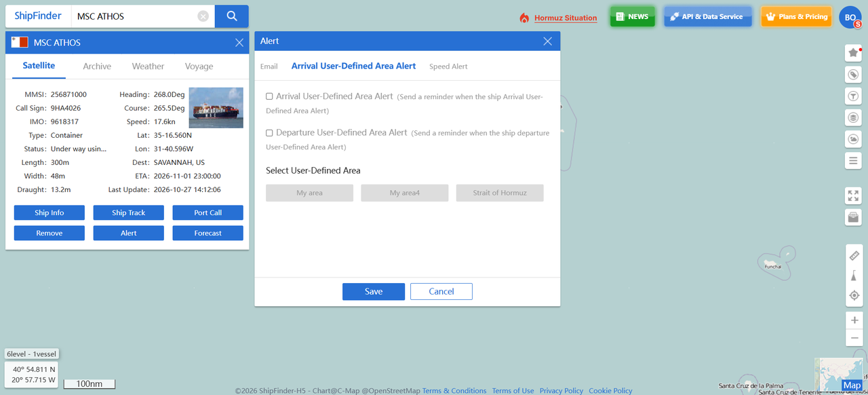The width and height of the screenshot is (868, 395).
Task: Locate my position on map
Action: [x=854, y=295]
